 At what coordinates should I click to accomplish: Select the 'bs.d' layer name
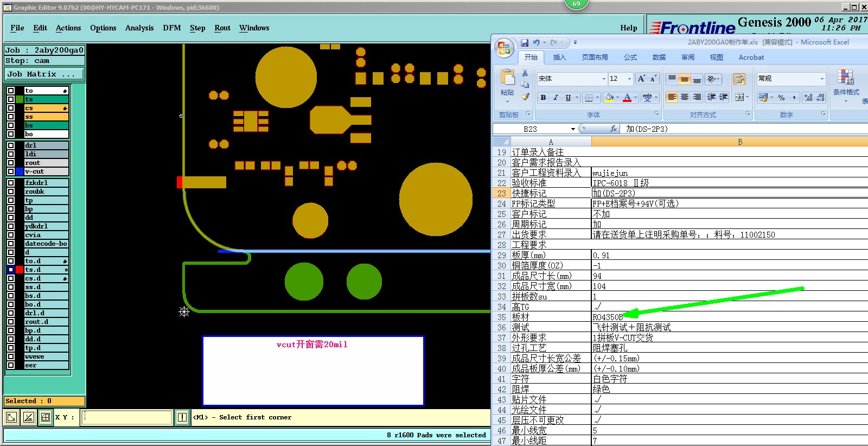tap(46, 296)
